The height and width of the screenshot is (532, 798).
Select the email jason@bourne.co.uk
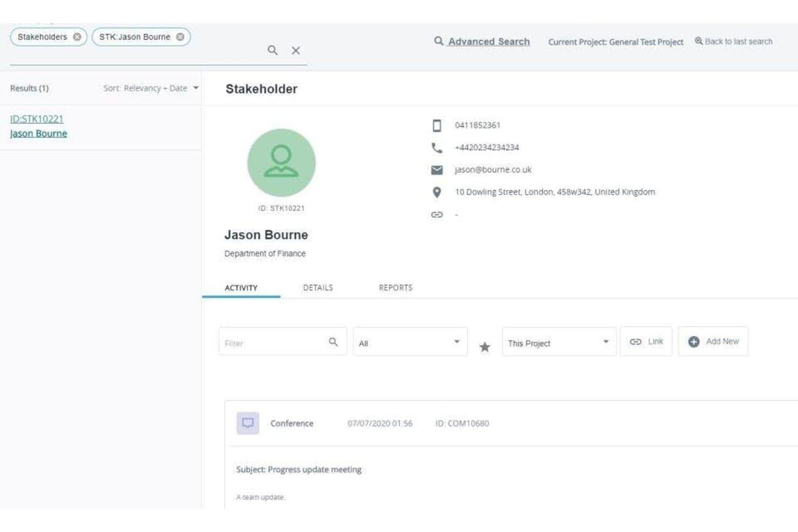493,170
